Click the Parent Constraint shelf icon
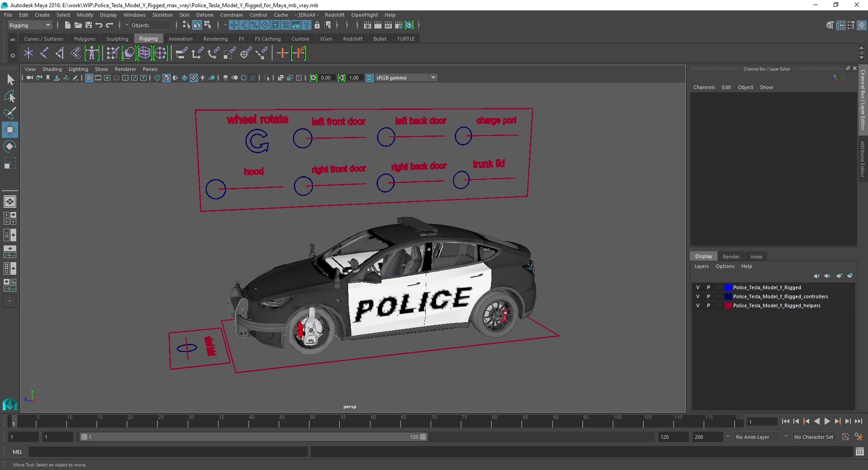The image size is (868, 470). [181, 53]
